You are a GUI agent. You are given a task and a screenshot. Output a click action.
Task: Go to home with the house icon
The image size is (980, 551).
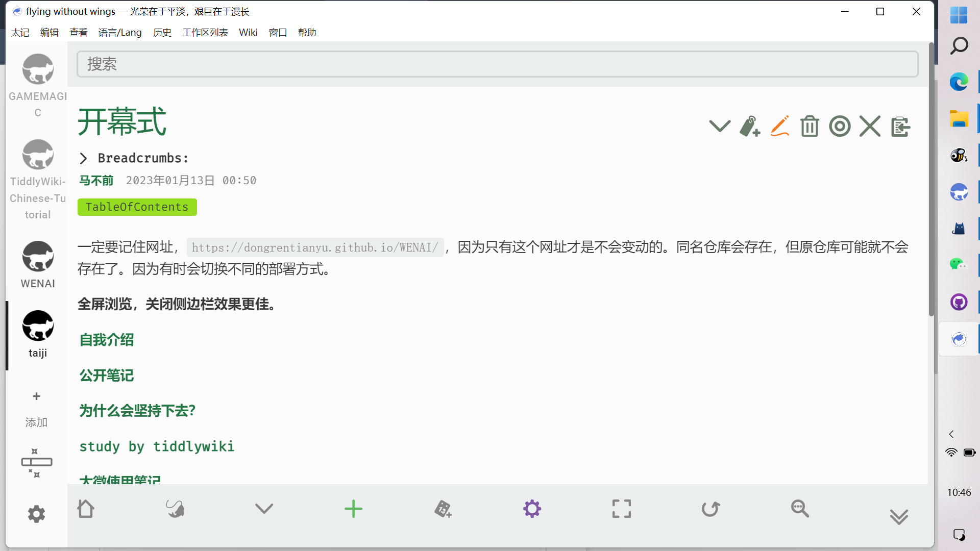pos(86,509)
